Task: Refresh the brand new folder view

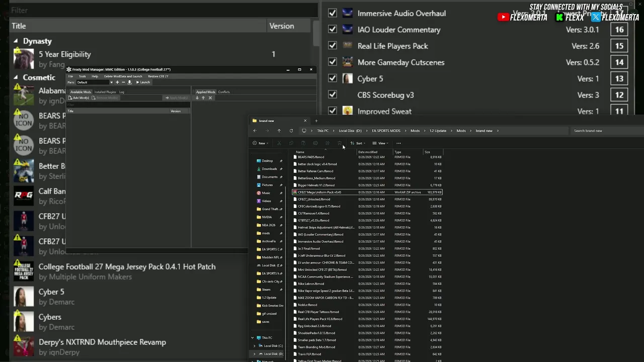Action: pos(291,131)
